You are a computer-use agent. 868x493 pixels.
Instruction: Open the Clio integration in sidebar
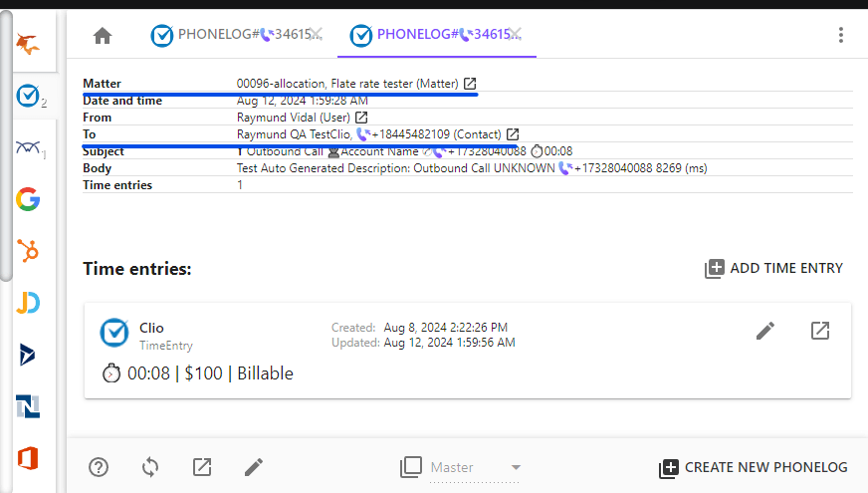[x=29, y=96]
